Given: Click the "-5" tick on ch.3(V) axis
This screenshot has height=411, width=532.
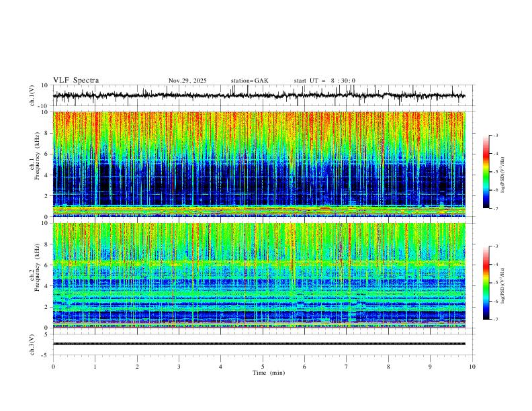Looking at the screenshot, I should [46, 355].
